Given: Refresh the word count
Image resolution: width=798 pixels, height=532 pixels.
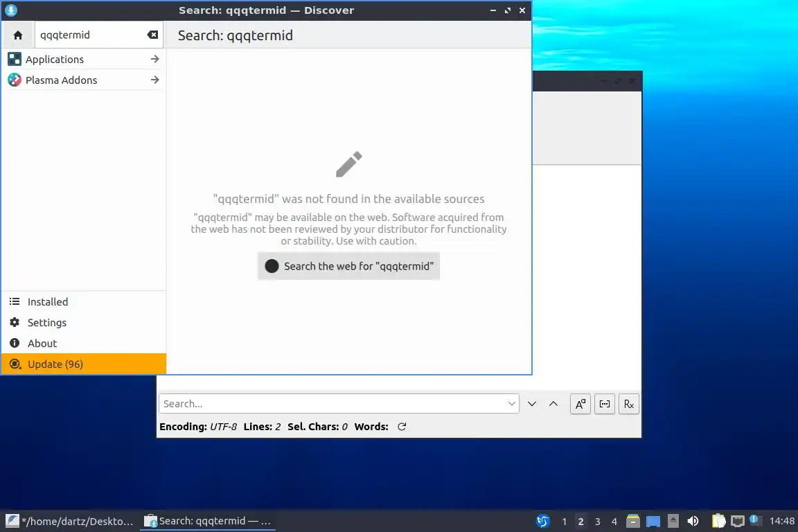Looking at the screenshot, I should tap(402, 427).
